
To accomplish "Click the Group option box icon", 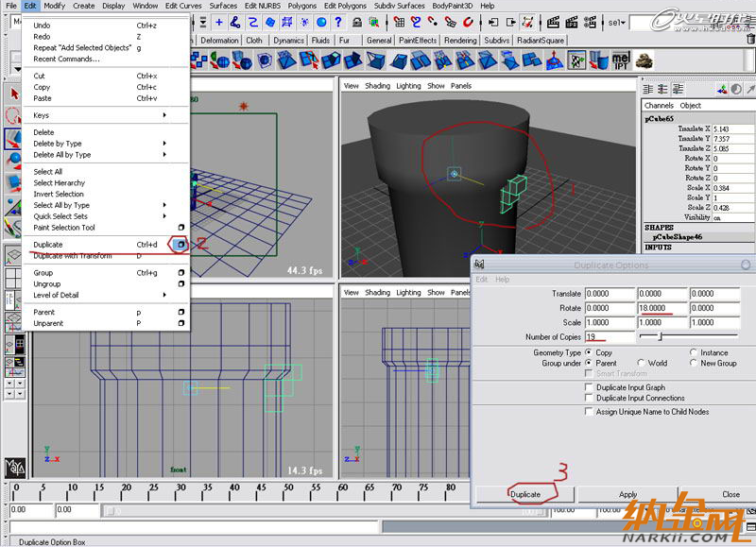I will (x=180, y=273).
